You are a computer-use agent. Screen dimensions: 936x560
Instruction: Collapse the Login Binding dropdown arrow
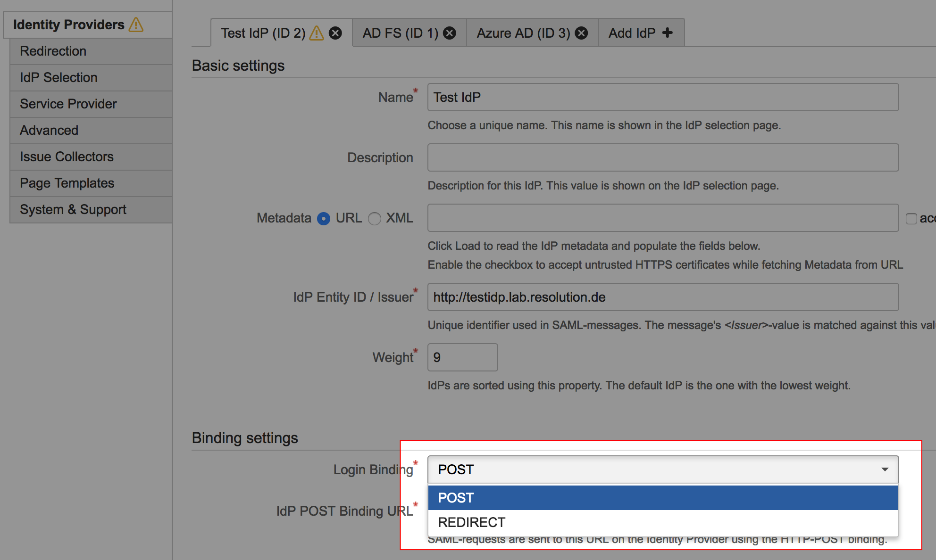885,469
